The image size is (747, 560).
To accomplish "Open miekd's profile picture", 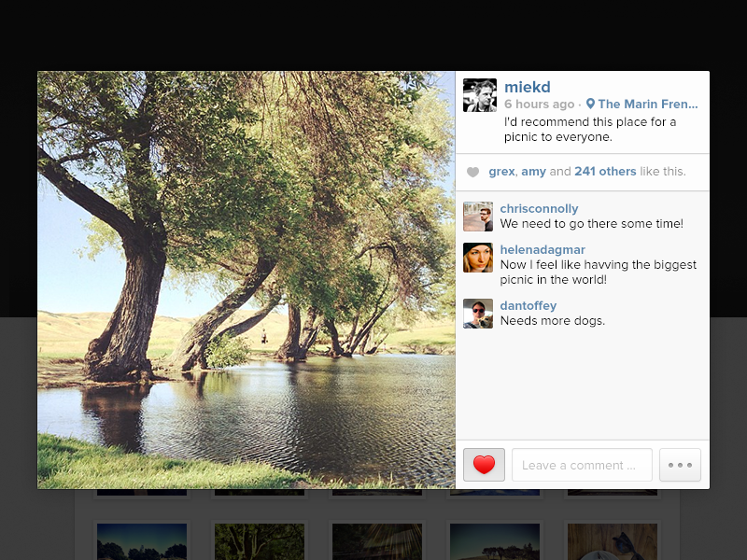I will click(x=480, y=95).
